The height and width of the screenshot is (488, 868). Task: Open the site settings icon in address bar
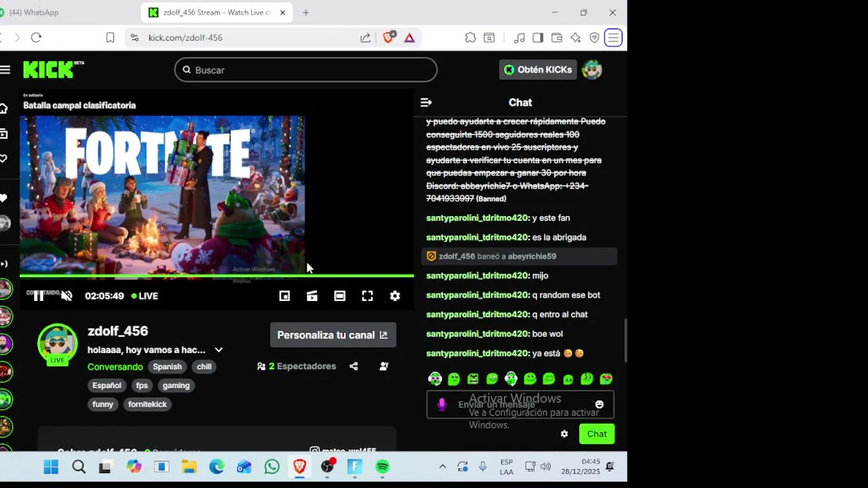coord(134,38)
